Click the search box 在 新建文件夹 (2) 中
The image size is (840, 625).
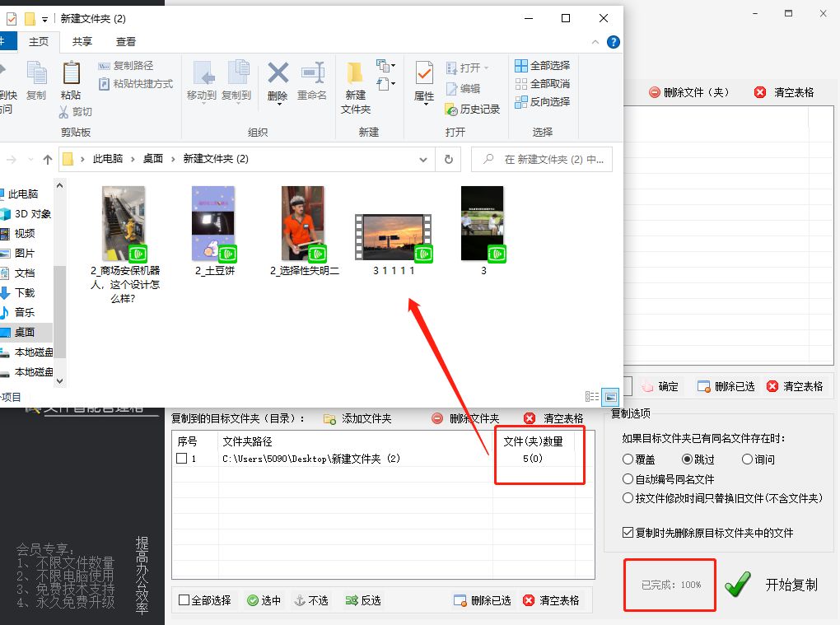click(542, 159)
